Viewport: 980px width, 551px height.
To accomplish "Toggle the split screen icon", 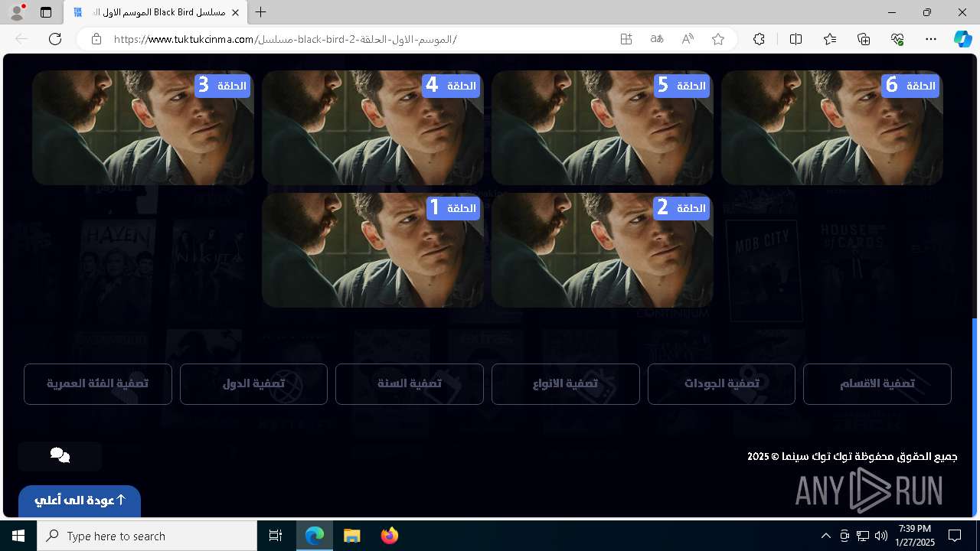I will pyautogui.click(x=795, y=39).
